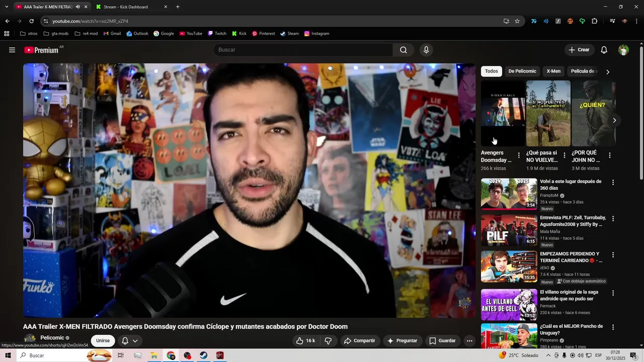Screen dimensions: 644x362
Task: Open the media control playlist icon
Action: click(612, 21)
